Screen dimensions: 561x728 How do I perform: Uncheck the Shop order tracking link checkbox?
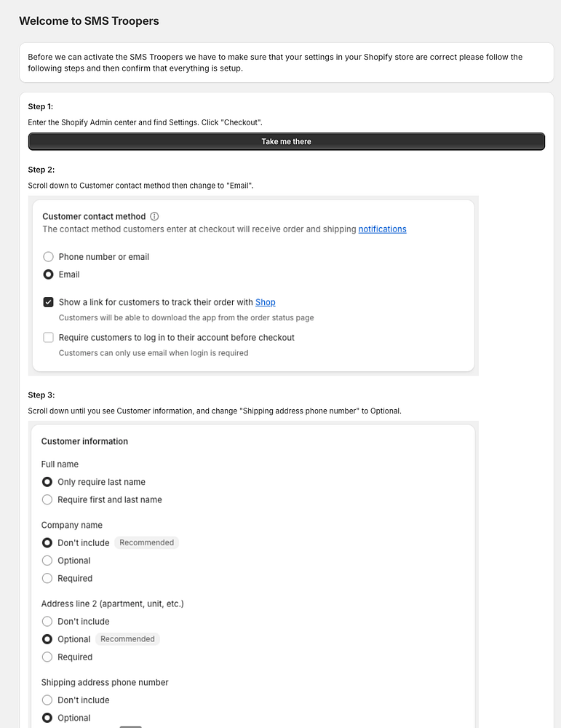(48, 302)
